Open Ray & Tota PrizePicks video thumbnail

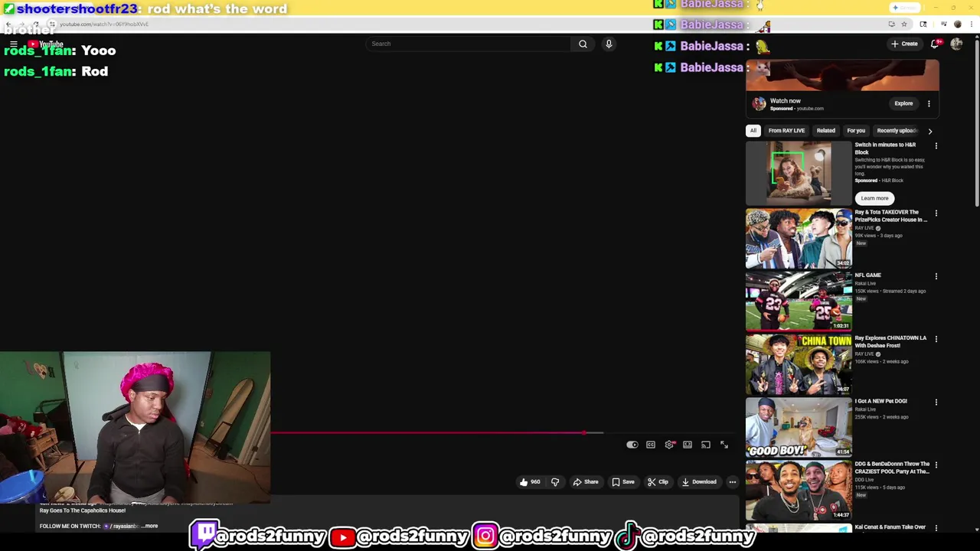point(799,239)
